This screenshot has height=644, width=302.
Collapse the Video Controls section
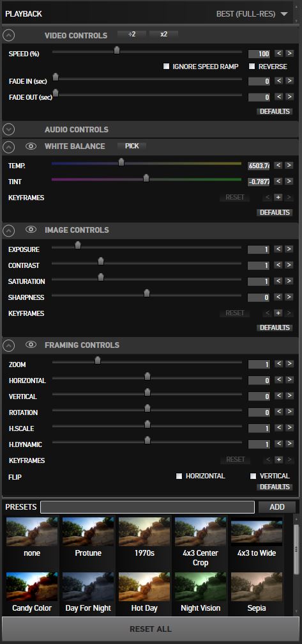[8, 35]
